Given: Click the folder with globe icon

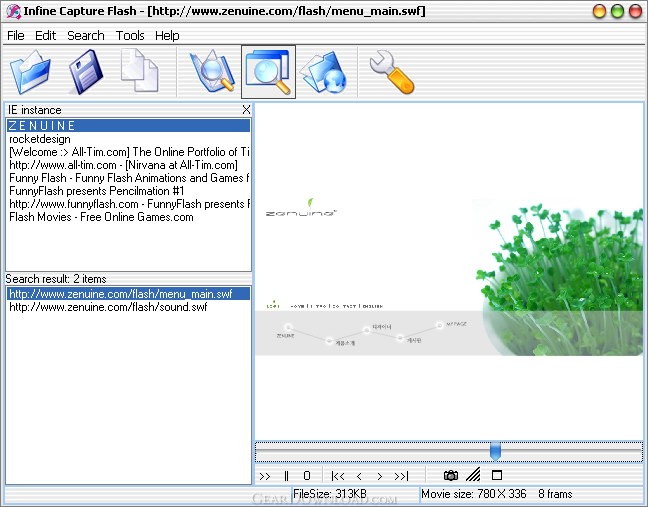Looking at the screenshot, I should (x=323, y=72).
